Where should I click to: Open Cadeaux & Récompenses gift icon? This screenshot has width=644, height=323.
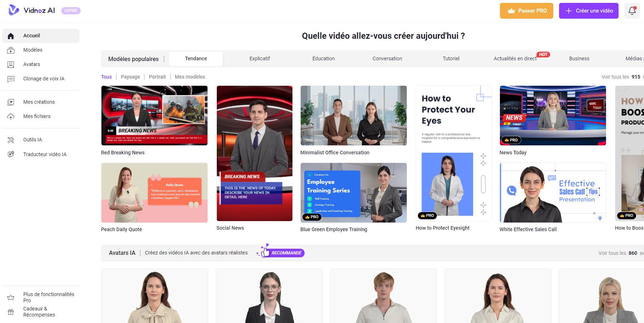[x=11, y=312]
